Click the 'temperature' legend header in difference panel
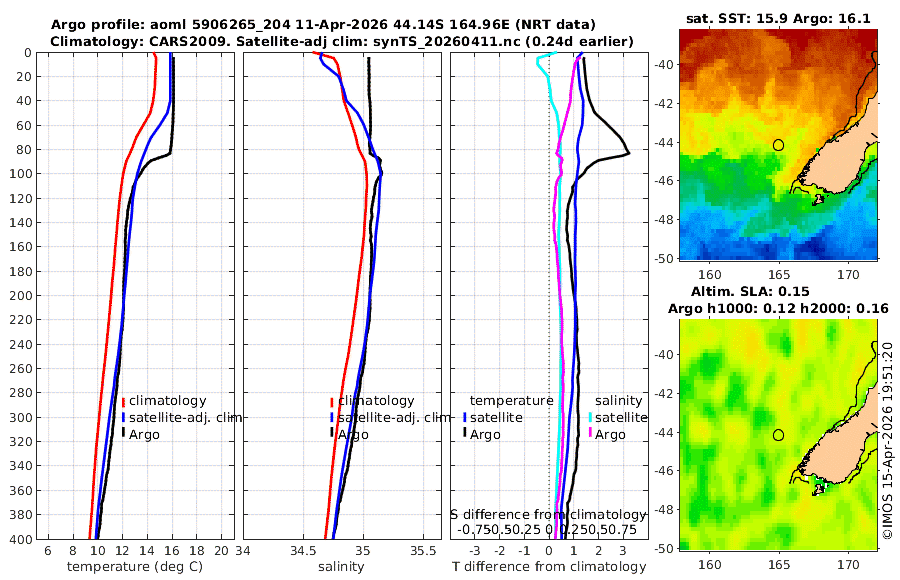The width and height of the screenshot is (900, 580). pos(511,401)
